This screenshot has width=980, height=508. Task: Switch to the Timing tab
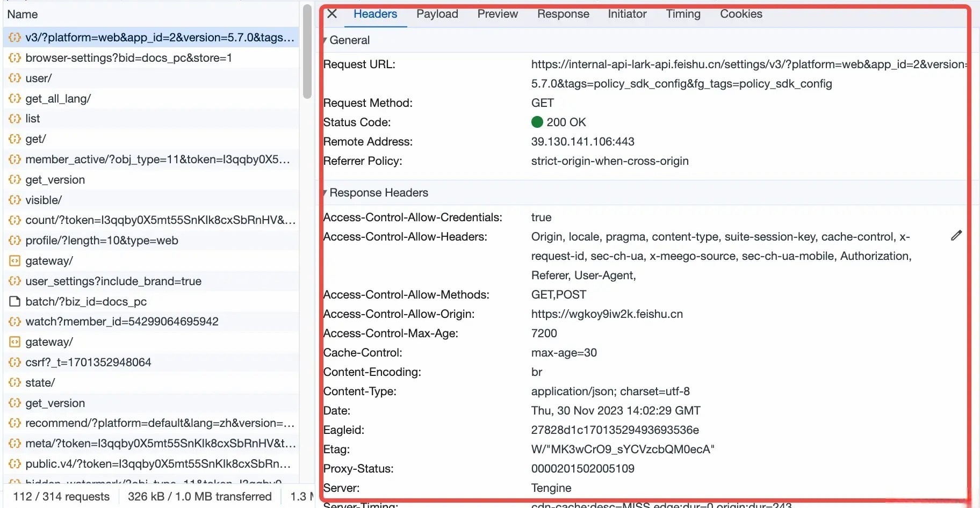[x=683, y=14]
